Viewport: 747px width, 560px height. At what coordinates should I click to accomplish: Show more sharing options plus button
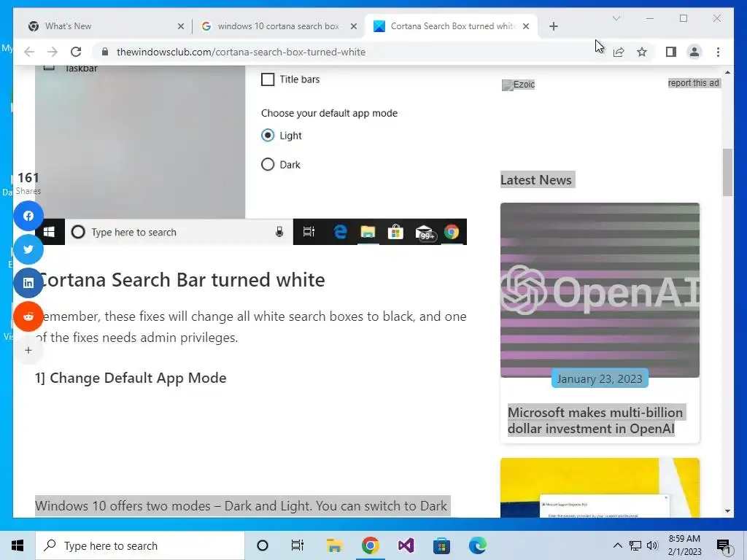(28, 350)
